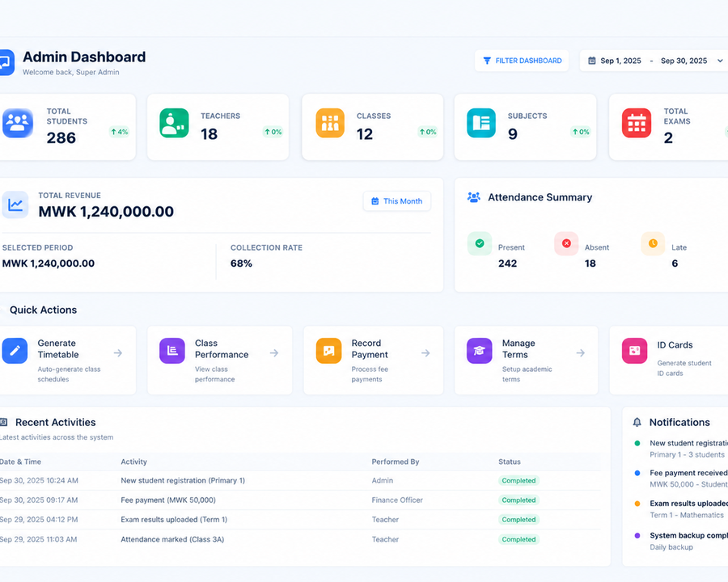Click Completed badge for Fee payment row
Image resolution: width=728 pixels, height=582 pixels.
pos(518,500)
